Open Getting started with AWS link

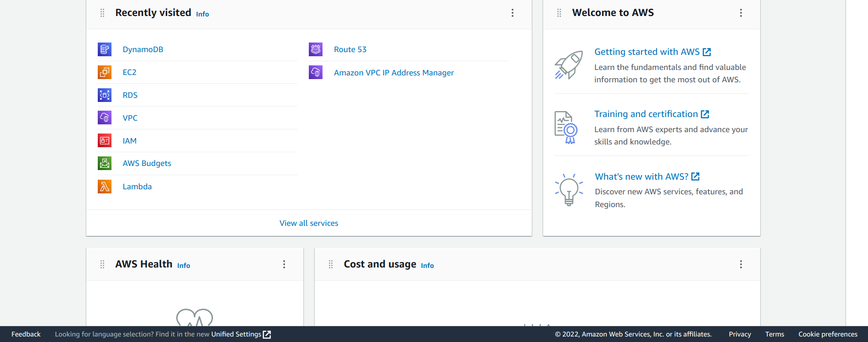click(x=647, y=52)
